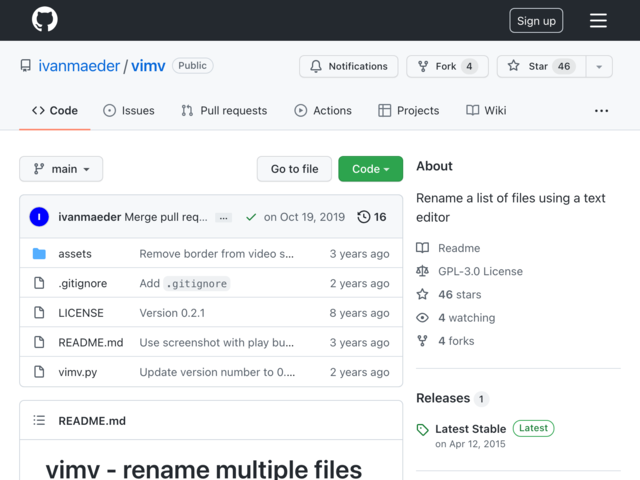This screenshot has height=480, width=640.
Task: Click '2 years ago' in vimv.py row
Action: click(x=359, y=372)
